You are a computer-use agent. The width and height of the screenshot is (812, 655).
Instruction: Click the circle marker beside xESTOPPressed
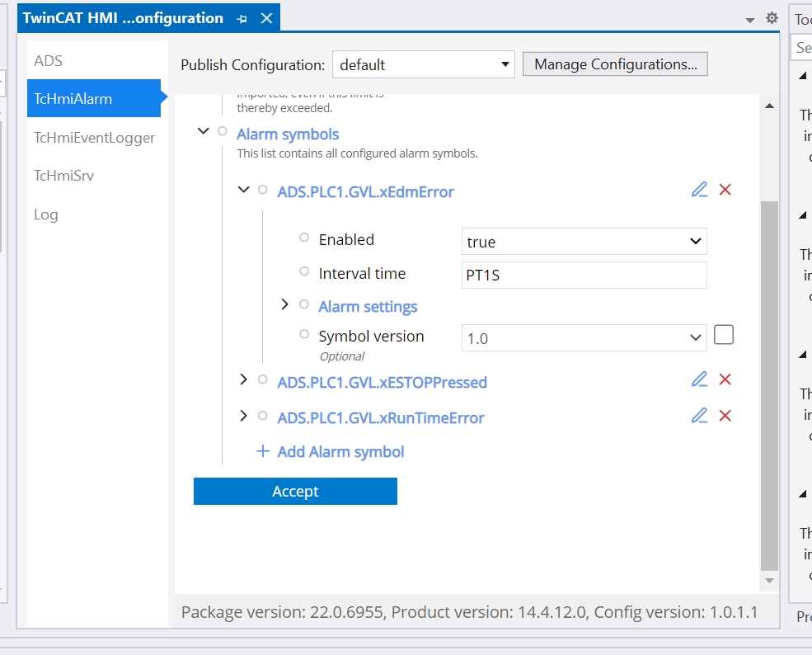[262, 379]
